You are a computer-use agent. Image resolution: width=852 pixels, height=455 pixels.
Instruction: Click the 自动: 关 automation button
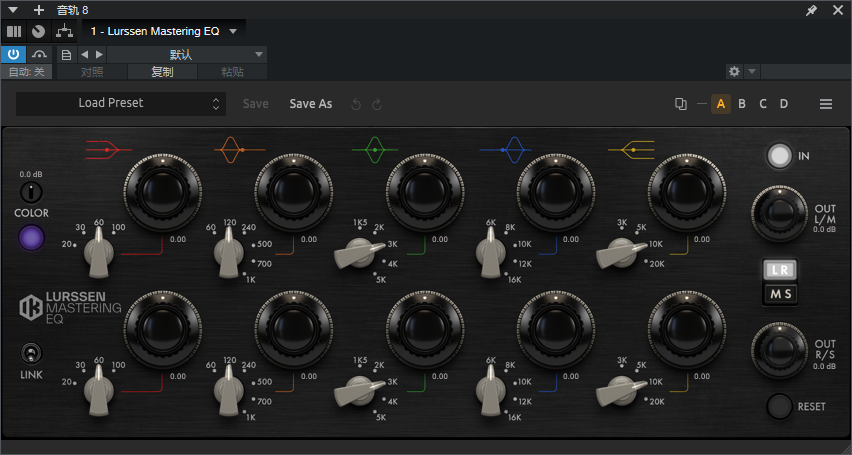(x=27, y=72)
